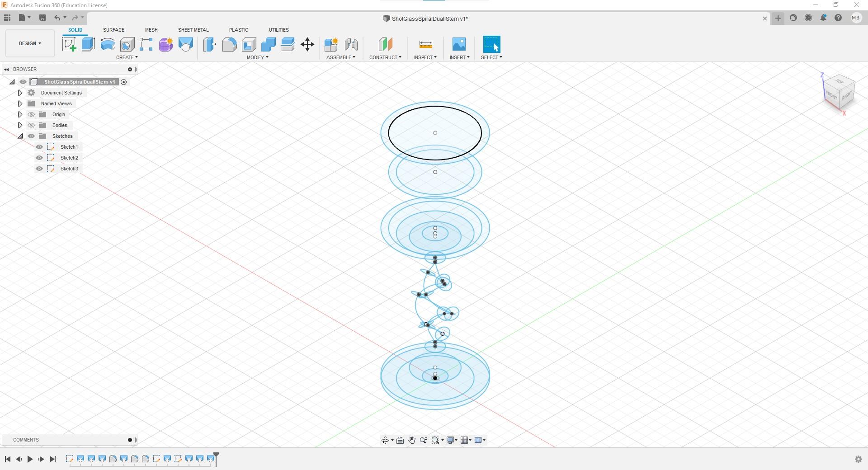This screenshot has width=868, height=470.
Task: Expand the Bodies folder
Action: (20, 125)
